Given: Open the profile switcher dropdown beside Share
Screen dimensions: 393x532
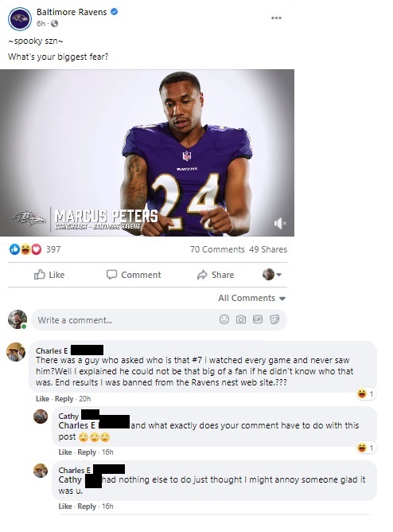Looking at the screenshot, I should click(272, 275).
